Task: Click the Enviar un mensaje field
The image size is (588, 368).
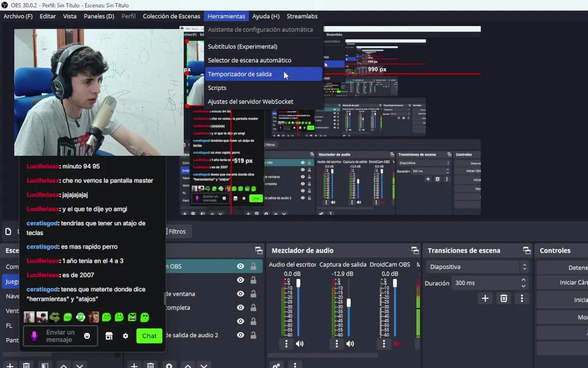Action: (60, 336)
